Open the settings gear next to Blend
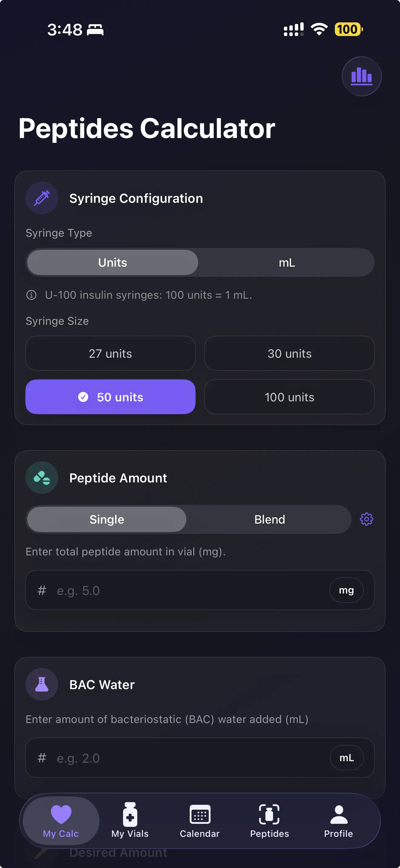 [366, 519]
